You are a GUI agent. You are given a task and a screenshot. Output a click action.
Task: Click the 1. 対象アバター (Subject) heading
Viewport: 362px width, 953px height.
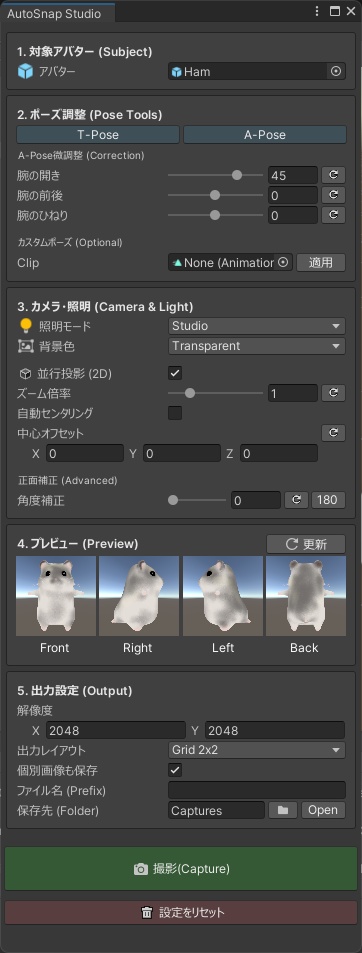84,52
